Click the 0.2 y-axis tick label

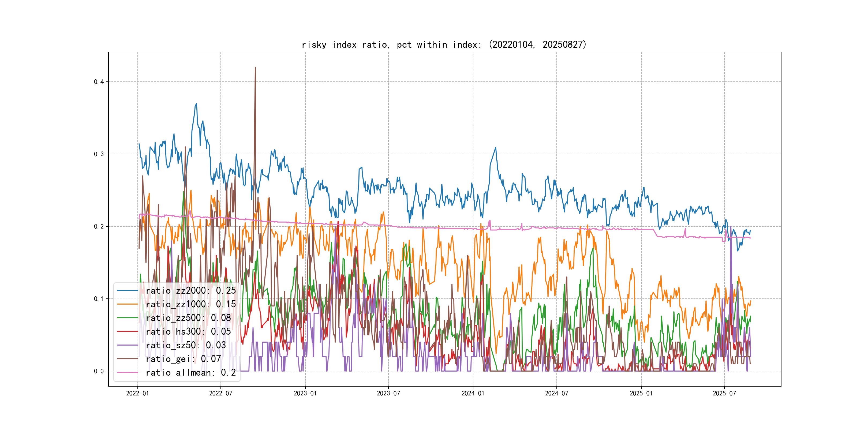99,226
